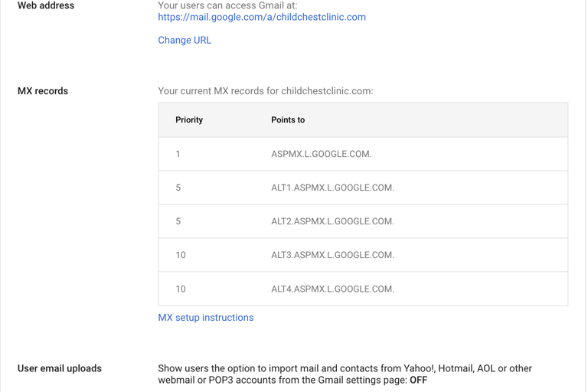
Task: Click the priority value beside ALT4 record
Action: pos(181,289)
